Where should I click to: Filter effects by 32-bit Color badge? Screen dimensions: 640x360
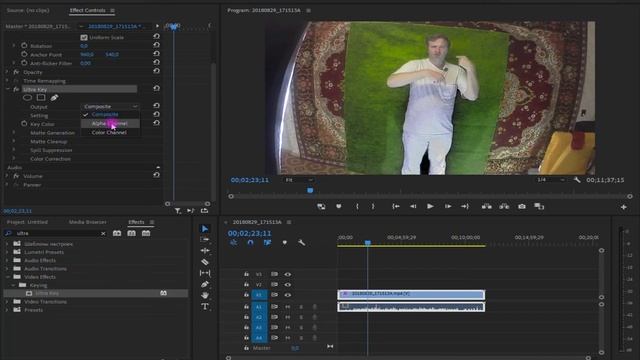(131, 233)
